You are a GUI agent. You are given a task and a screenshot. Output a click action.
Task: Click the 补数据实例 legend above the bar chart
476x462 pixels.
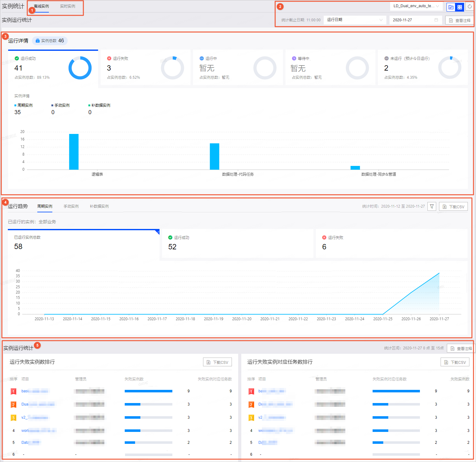[99, 105]
